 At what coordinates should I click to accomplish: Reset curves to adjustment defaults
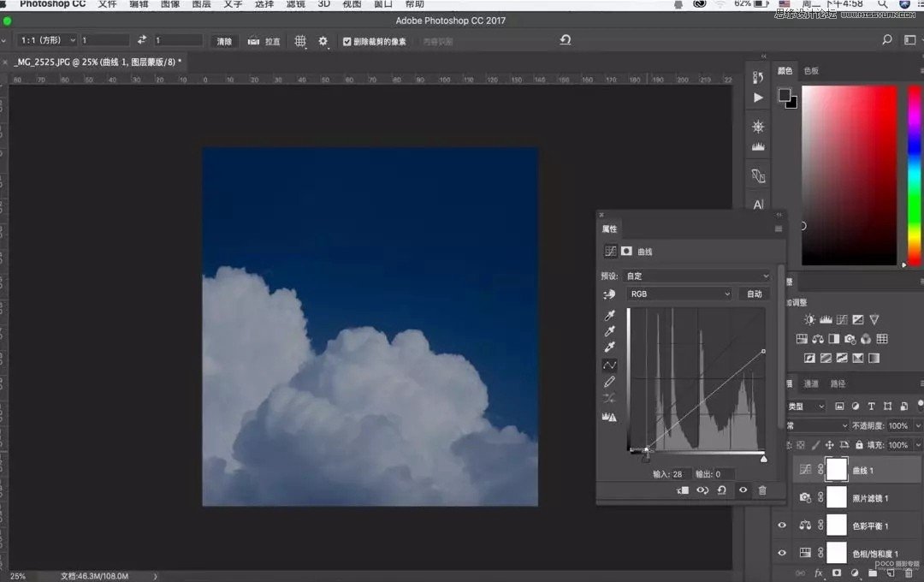pyautogui.click(x=722, y=490)
